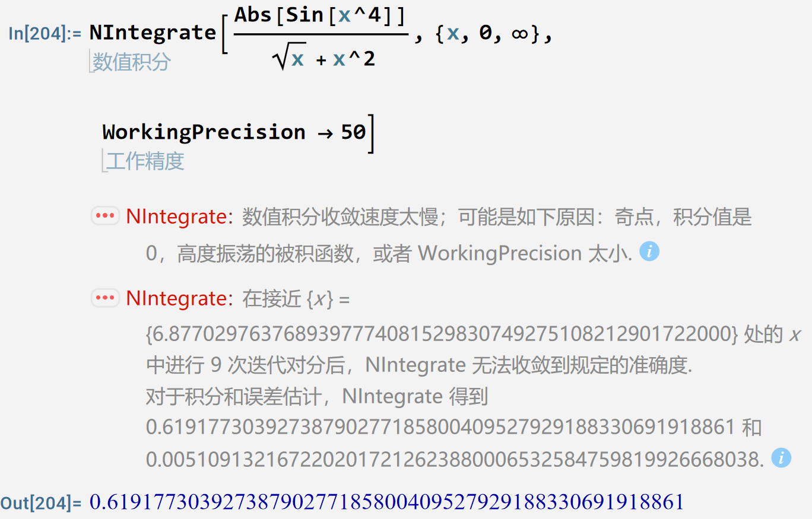Viewport: 812px width, 519px height.
Task: Click the info icon after the error estimate number
Action: click(x=781, y=458)
